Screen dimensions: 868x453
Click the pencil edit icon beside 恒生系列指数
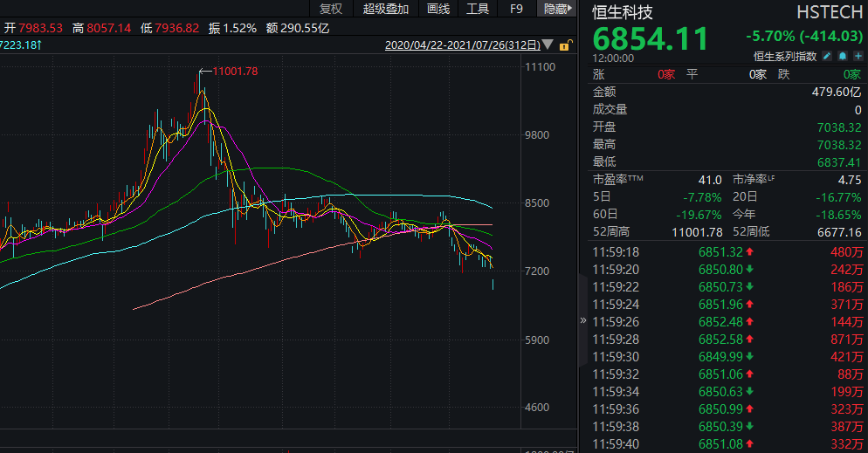pyautogui.click(x=828, y=56)
